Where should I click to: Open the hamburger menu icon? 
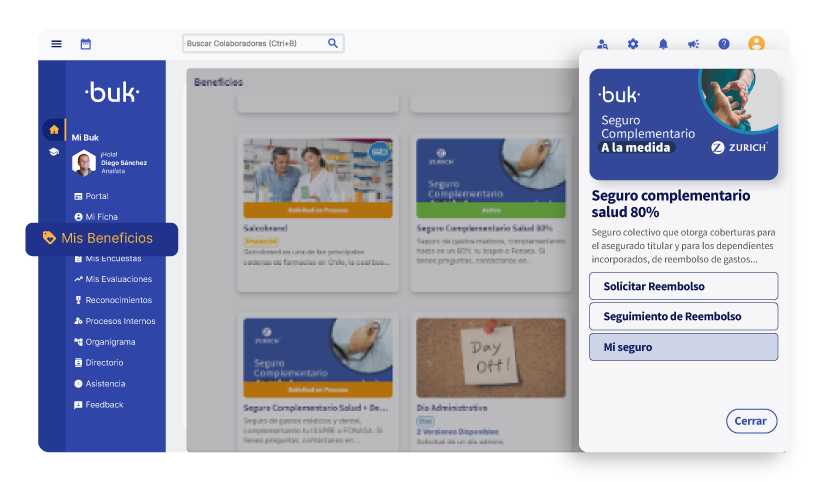coord(56,44)
